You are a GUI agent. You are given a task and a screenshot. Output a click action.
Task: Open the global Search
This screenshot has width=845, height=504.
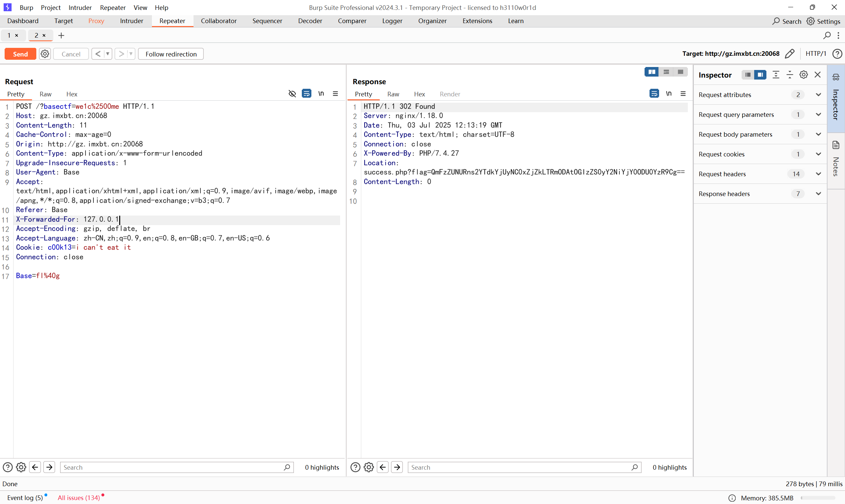click(x=787, y=21)
